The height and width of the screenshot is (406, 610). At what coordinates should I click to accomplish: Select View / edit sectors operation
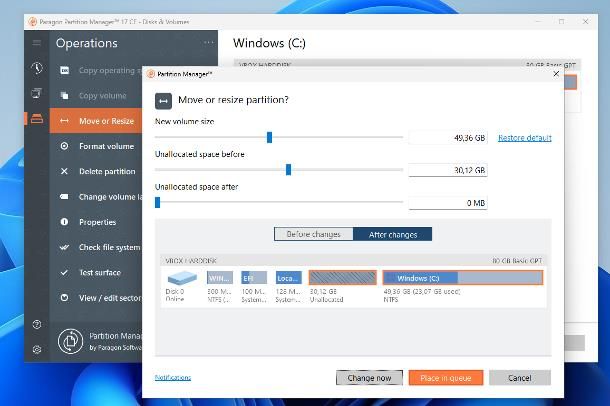click(95, 298)
